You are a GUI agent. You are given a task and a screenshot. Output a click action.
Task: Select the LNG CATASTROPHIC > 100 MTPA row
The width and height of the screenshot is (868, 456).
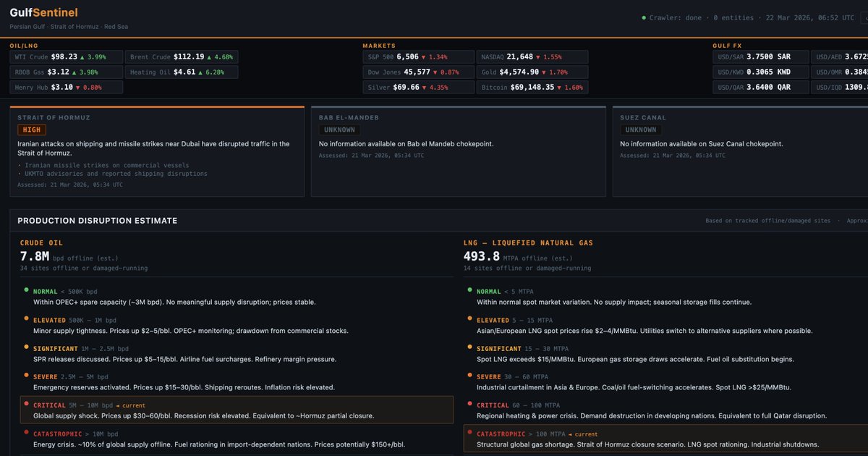[x=665, y=439]
